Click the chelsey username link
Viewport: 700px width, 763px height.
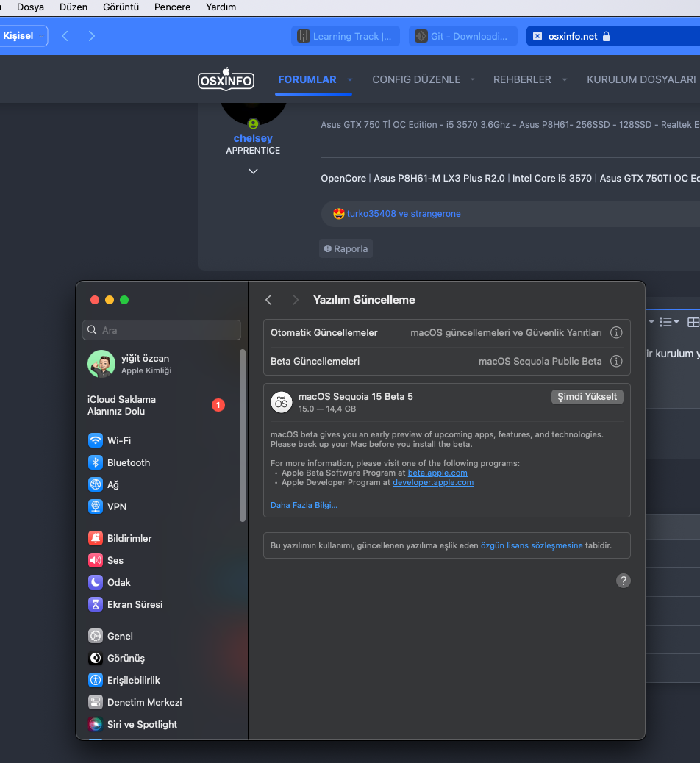click(253, 138)
